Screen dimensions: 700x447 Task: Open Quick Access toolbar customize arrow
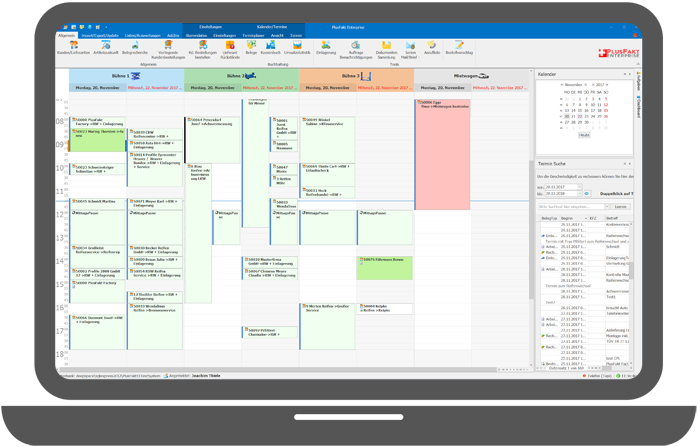[105, 27]
